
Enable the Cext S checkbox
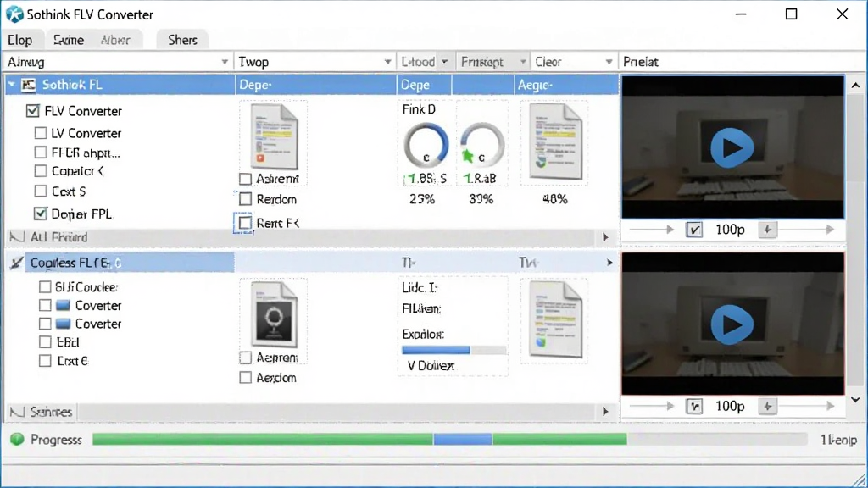tap(41, 191)
